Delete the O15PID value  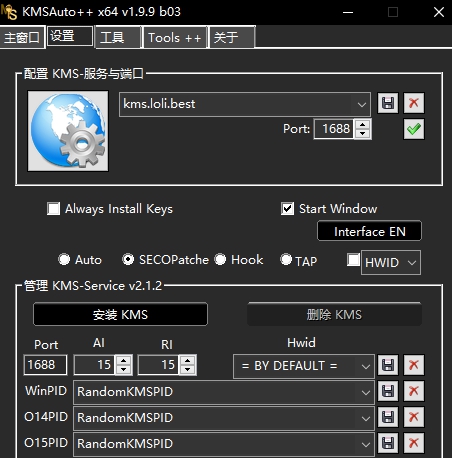(414, 443)
